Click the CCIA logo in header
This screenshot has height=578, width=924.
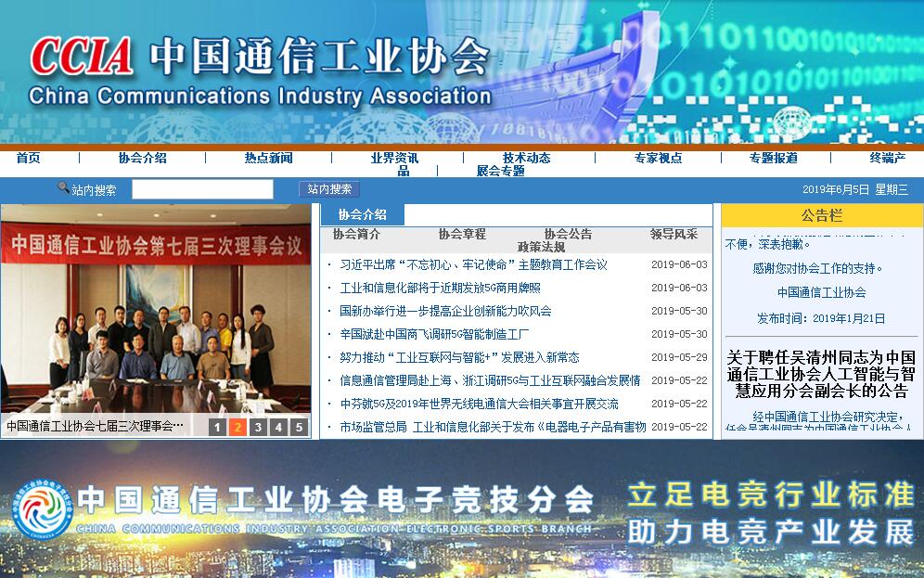(x=82, y=58)
